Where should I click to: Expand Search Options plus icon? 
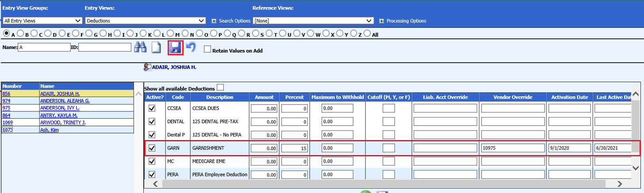214,21
